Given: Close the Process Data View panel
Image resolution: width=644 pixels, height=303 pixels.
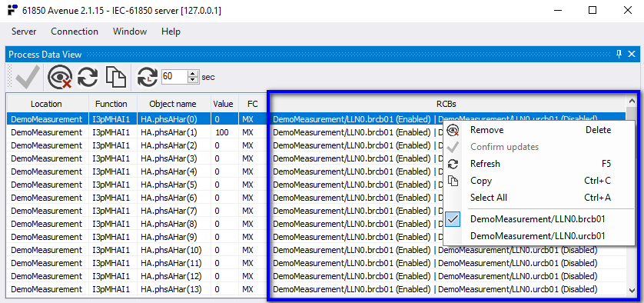Looking at the screenshot, I should [632, 55].
